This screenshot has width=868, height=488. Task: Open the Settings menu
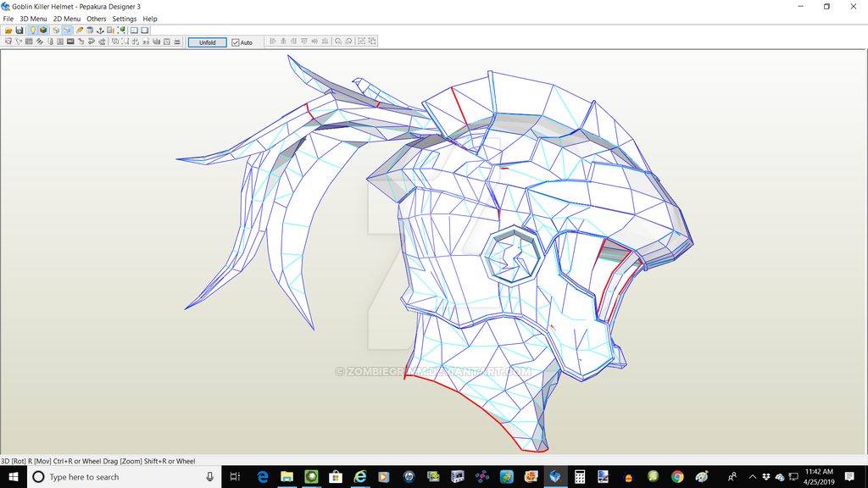[125, 19]
